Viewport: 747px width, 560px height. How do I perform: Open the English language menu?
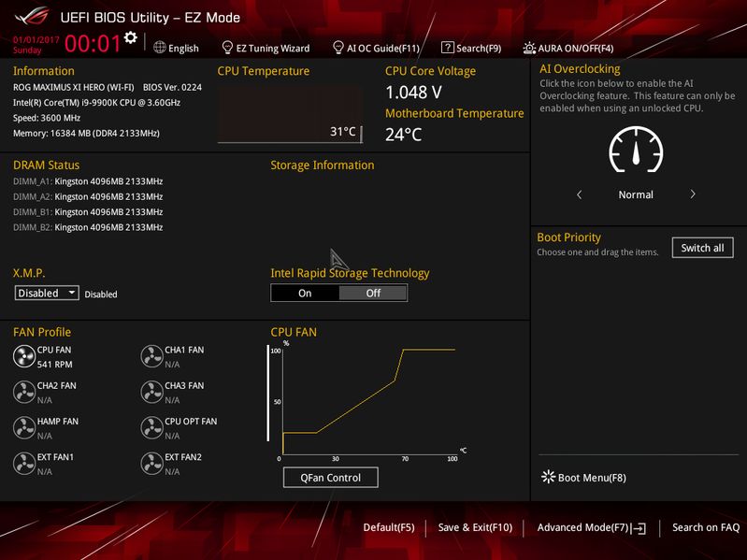tap(183, 48)
